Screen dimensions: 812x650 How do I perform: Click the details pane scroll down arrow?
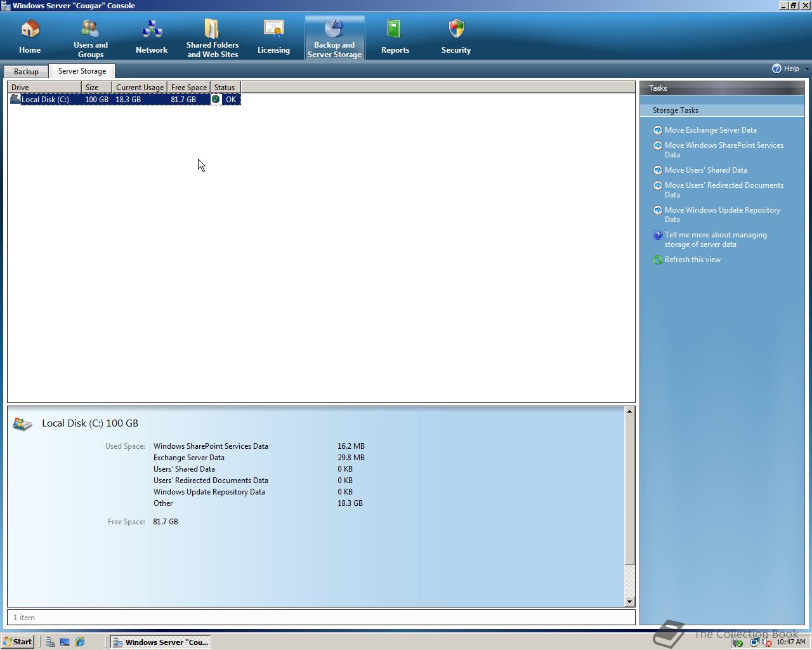click(x=629, y=602)
